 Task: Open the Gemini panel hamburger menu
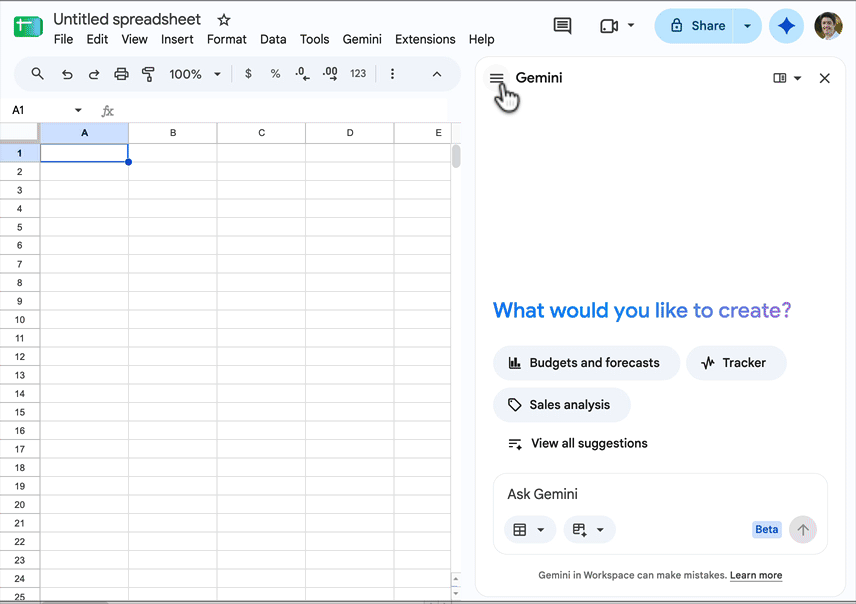(496, 78)
